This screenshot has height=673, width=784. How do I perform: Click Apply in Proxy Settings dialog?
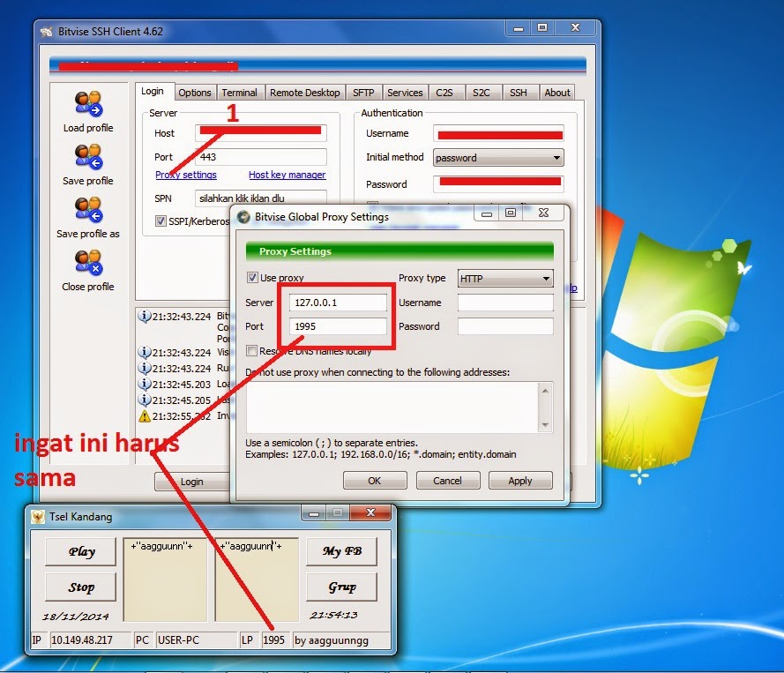[520, 481]
